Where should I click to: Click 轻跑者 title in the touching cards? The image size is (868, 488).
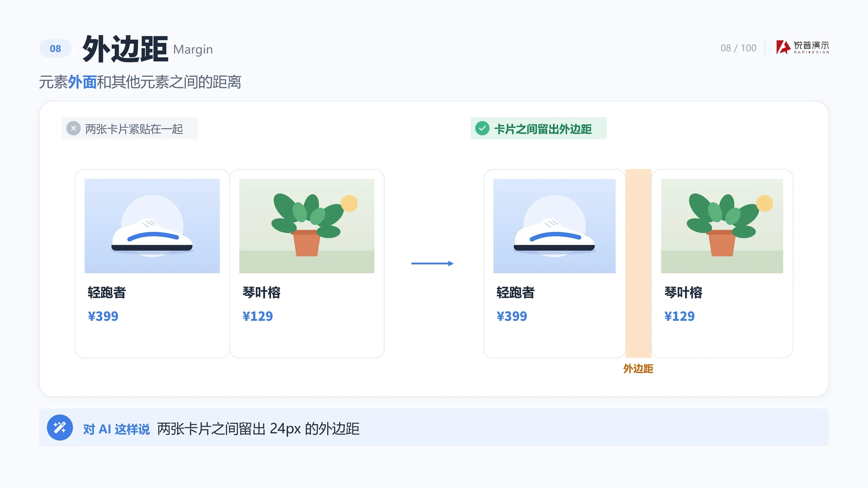[107, 292]
